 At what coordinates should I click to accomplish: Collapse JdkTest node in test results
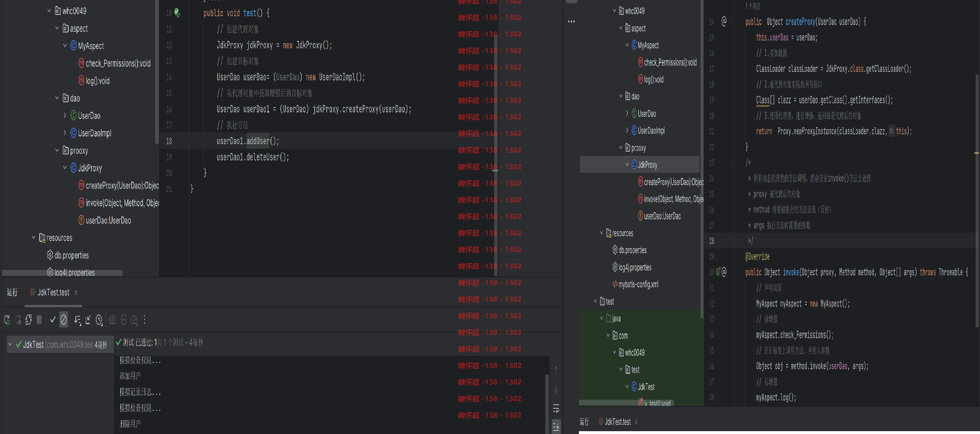click(x=10, y=344)
